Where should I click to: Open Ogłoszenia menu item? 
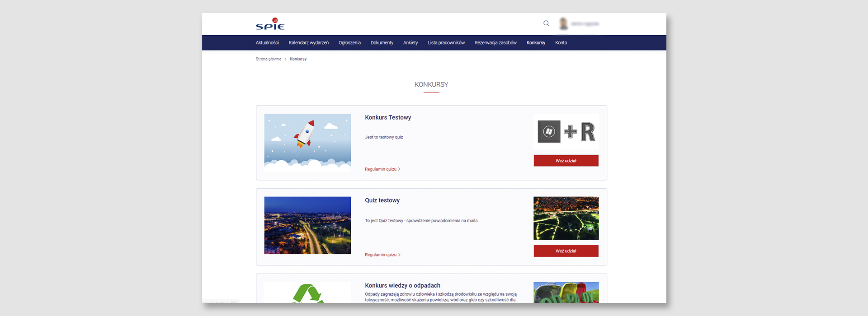(x=349, y=43)
